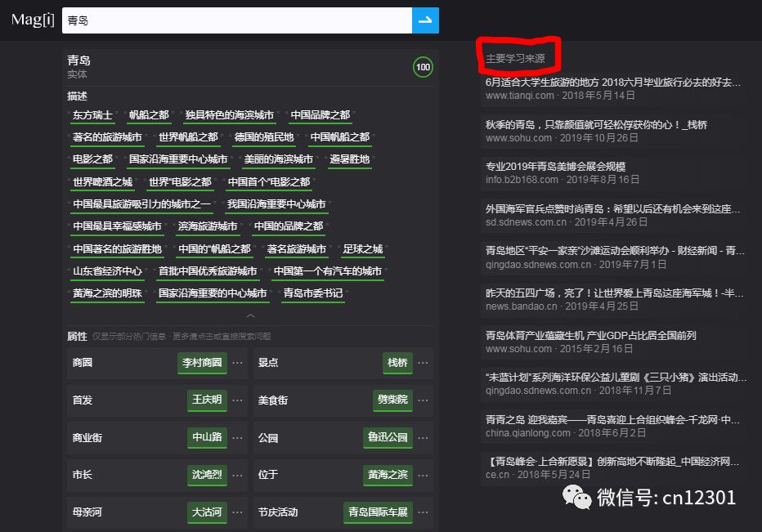Image resolution: width=762 pixels, height=532 pixels.
Task: Click the 青岛 entity title
Action: (78, 60)
